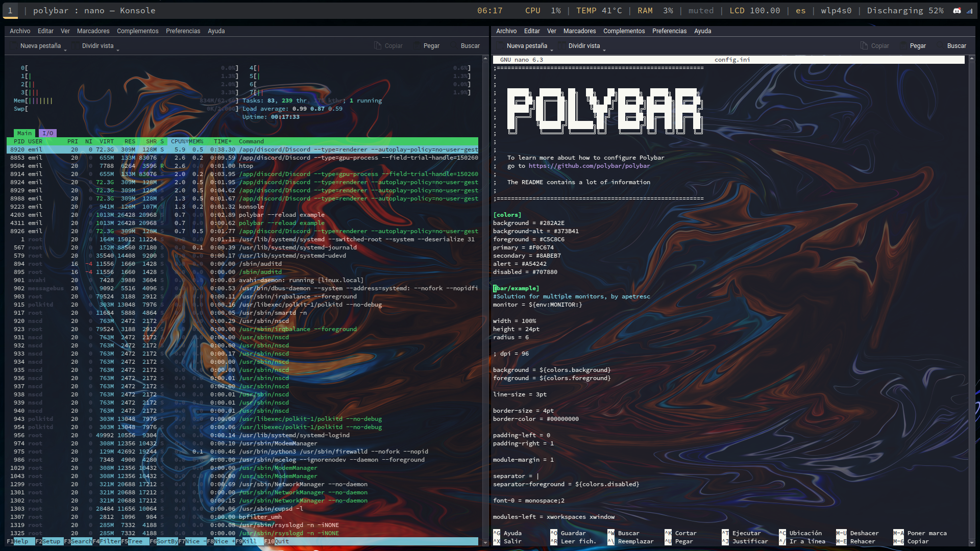Image resolution: width=980 pixels, height=551 pixels.
Task: Open the Nueva pestaña dropdown arrow
Action: (66, 49)
